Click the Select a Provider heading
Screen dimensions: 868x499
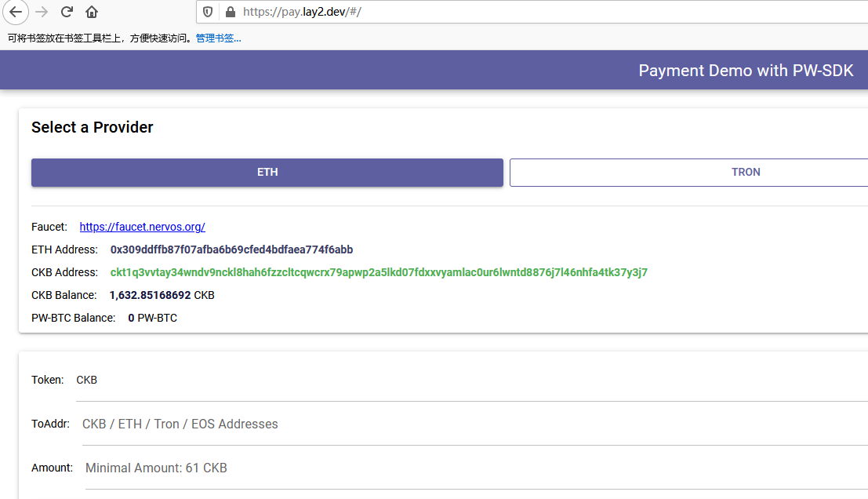(x=93, y=127)
